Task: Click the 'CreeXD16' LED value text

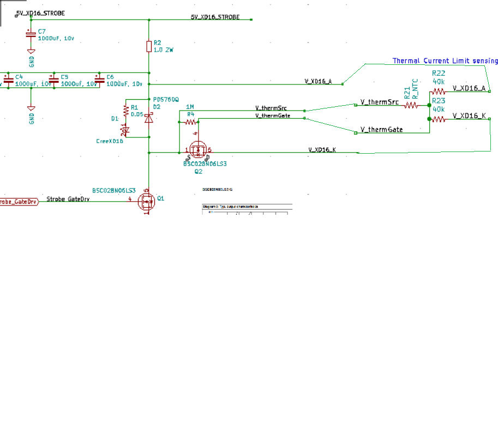Action: click(110, 141)
